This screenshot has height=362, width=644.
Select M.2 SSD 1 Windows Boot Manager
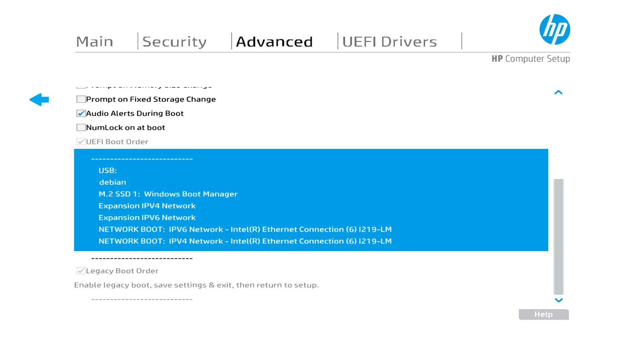168,194
